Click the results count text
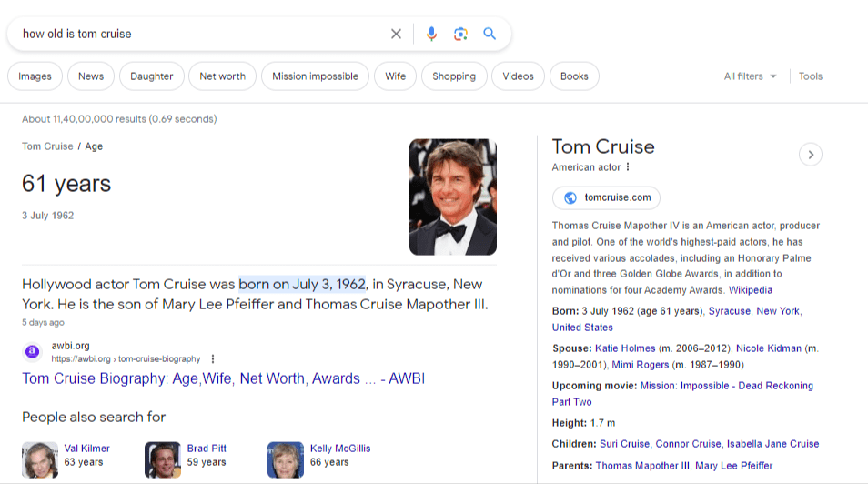Screen dimensions: 868x484 [x=119, y=119]
